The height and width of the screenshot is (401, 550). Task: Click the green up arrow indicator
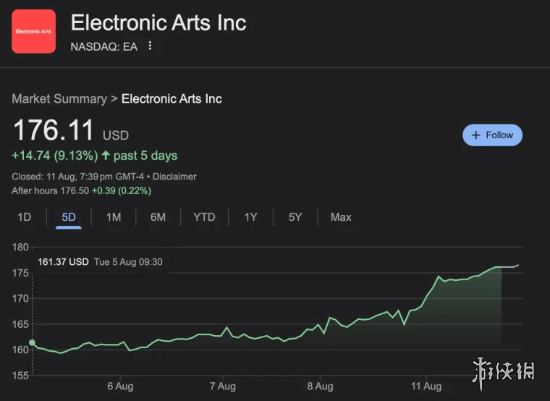point(106,155)
